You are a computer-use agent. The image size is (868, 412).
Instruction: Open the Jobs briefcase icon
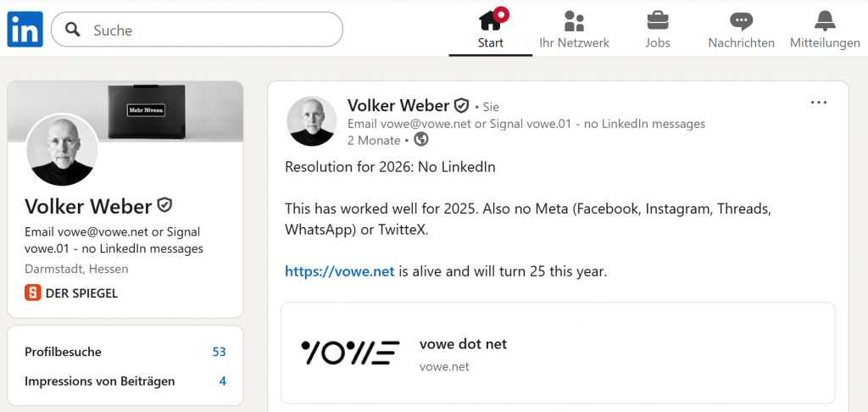pyautogui.click(x=657, y=19)
